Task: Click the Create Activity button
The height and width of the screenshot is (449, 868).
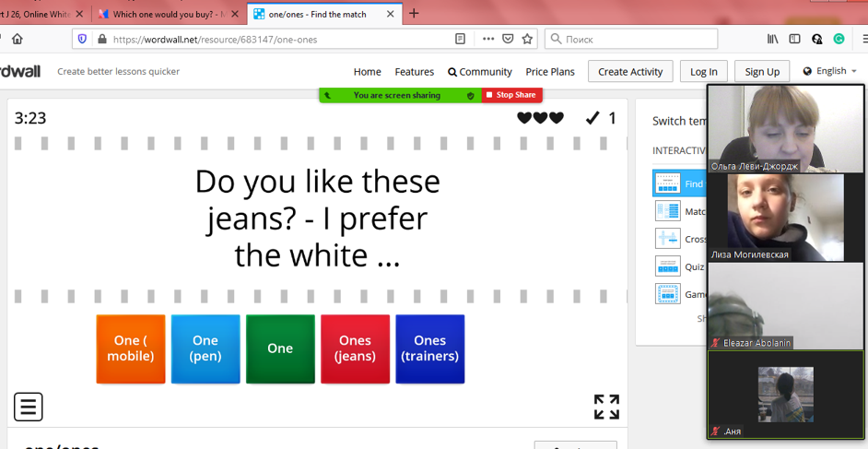Action: (x=630, y=72)
